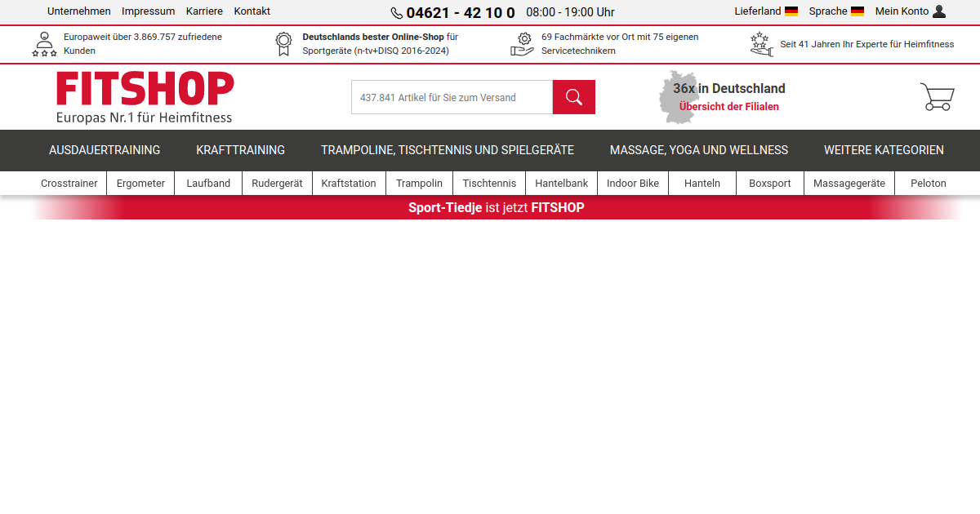Click the 08:00 - 19:00 Uhr hours text
The width and height of the screenshot is (980, 514).
point(570,12)
